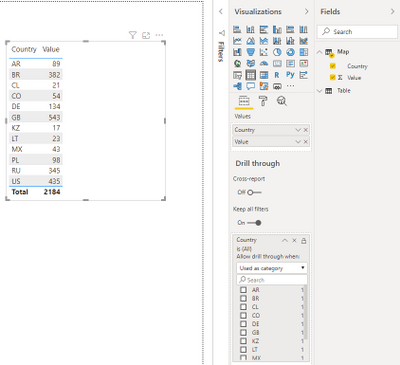Collapse the Visualizations pane with its chevron
The image size is (400, 365).
click(x=306, y=12)
